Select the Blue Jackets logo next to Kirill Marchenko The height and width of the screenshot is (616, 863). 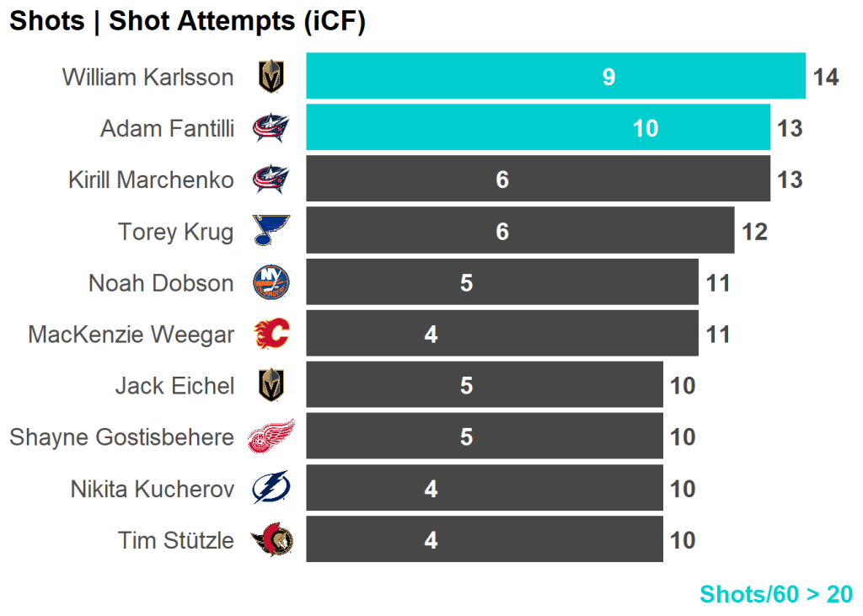(271, 179)
